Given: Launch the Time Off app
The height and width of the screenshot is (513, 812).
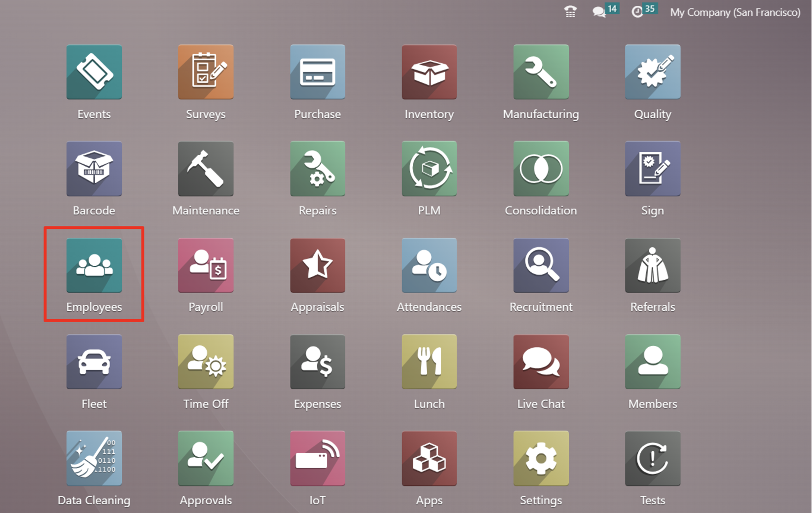Looking at the screenshot, I should [206, 362].
